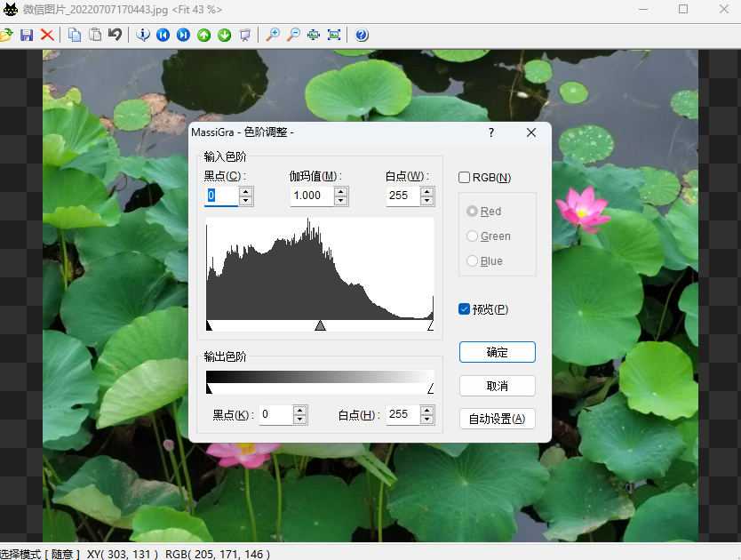Click the output 黑点(K) value field

coord(275,414)
